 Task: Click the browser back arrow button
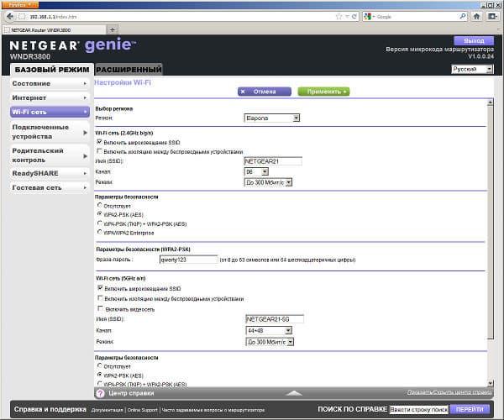point(10,17)
